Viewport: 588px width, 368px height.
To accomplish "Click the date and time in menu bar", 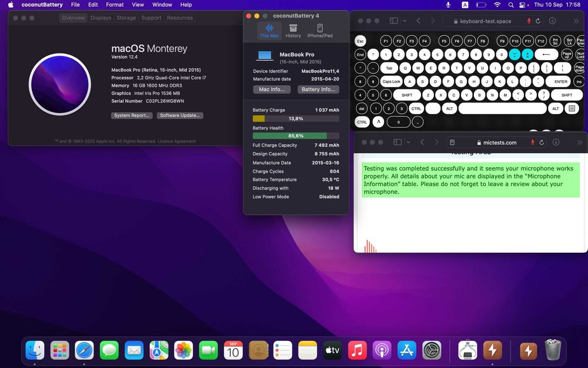I will (x=557, y=5).
